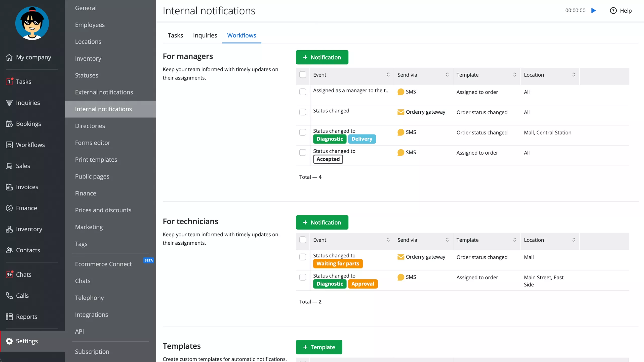Click the Invoices icon in sidebar

(x=9, y=187)
